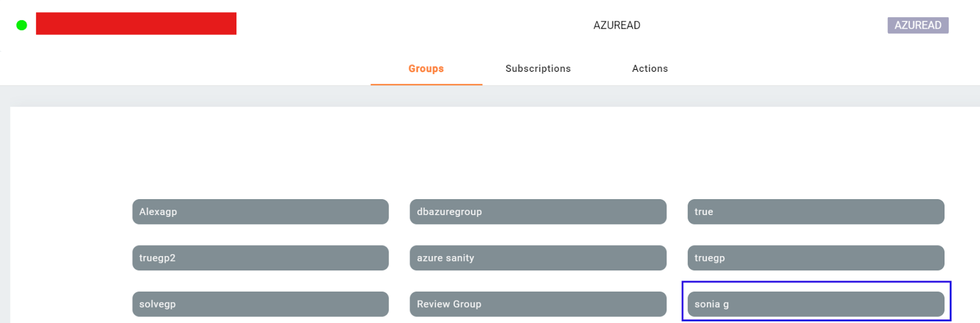Click the centered AZUREAD heading text
This screenshot has width=980, height=323.
[x=617, y=25]
